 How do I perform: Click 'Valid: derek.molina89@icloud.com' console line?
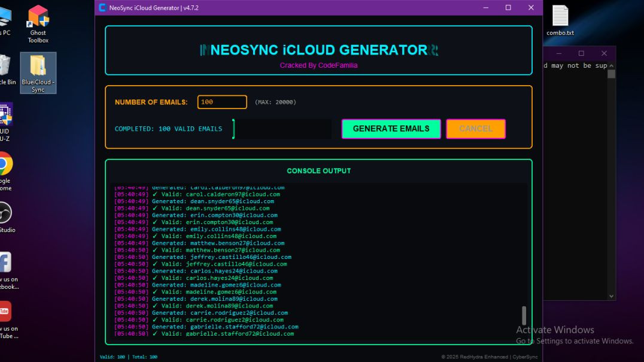coord(193,306)
